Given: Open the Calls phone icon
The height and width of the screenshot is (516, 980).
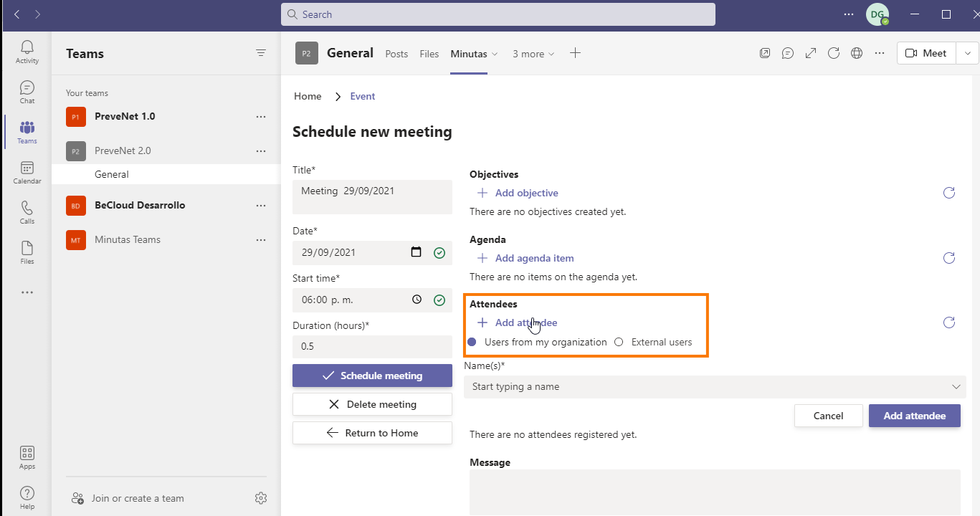Looking at the screenshot, I should (27, 213).
